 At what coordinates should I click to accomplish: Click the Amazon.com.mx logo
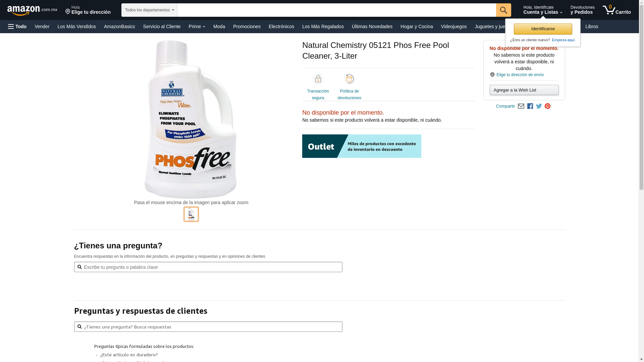pyautogui.click(x=32, y=10)
